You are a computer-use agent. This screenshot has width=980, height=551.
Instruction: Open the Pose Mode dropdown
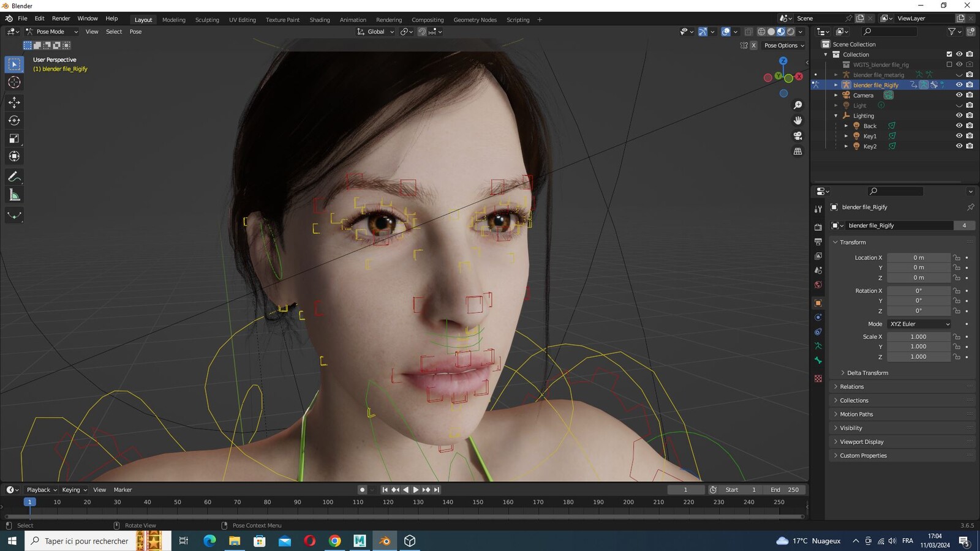coord(52,32)
